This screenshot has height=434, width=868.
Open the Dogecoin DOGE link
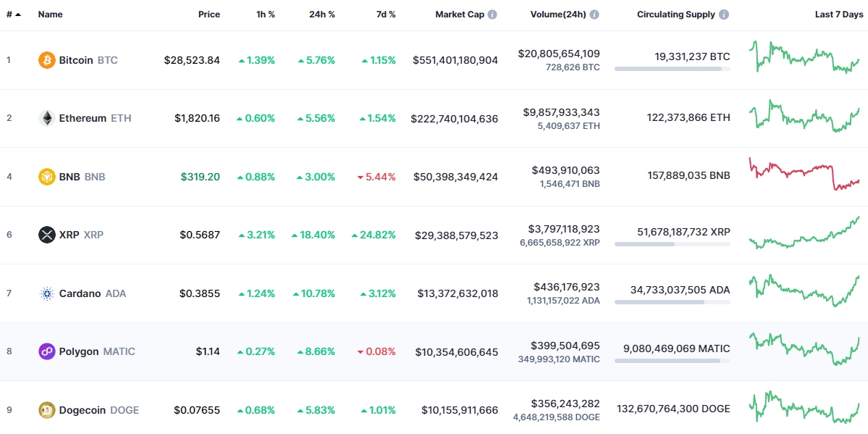99,410
